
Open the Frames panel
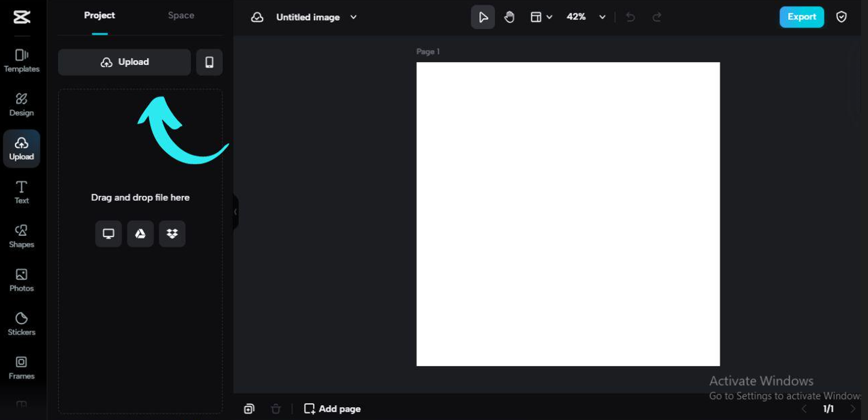pyautogui.click(x=22, y=367)
